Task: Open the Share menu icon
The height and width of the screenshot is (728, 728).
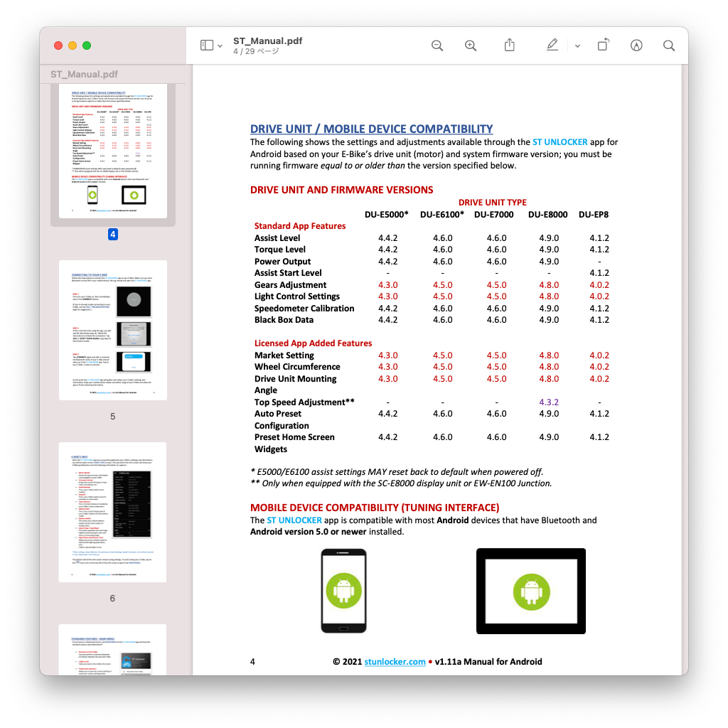Action: 509,45
